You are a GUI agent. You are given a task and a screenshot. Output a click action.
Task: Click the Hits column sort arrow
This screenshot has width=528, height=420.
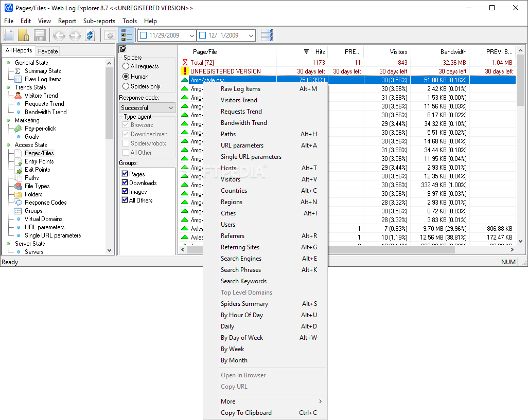point(306,52)
